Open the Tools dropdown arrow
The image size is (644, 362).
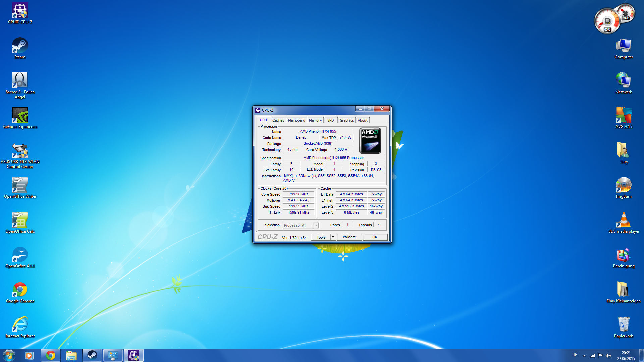(x=333, y=237)
